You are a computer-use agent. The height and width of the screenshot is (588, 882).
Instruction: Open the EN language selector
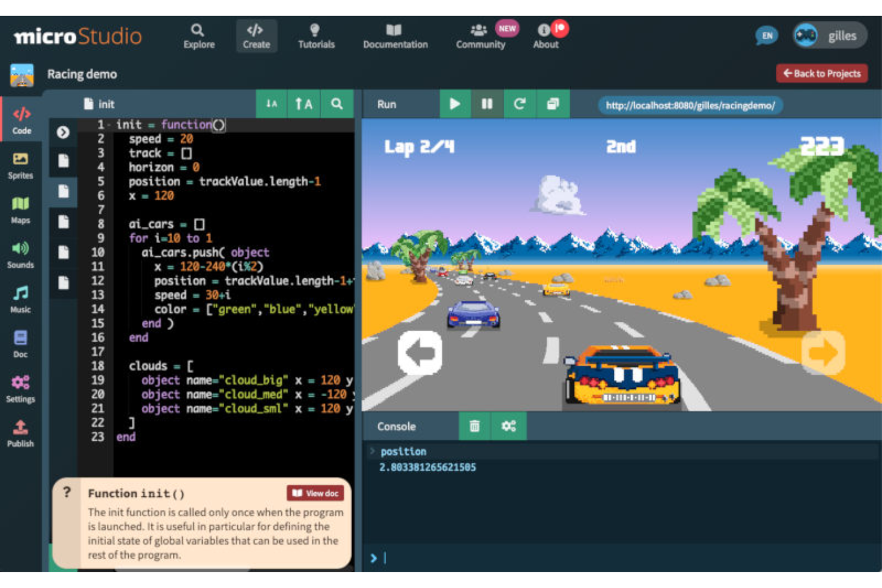pos(766,35)
